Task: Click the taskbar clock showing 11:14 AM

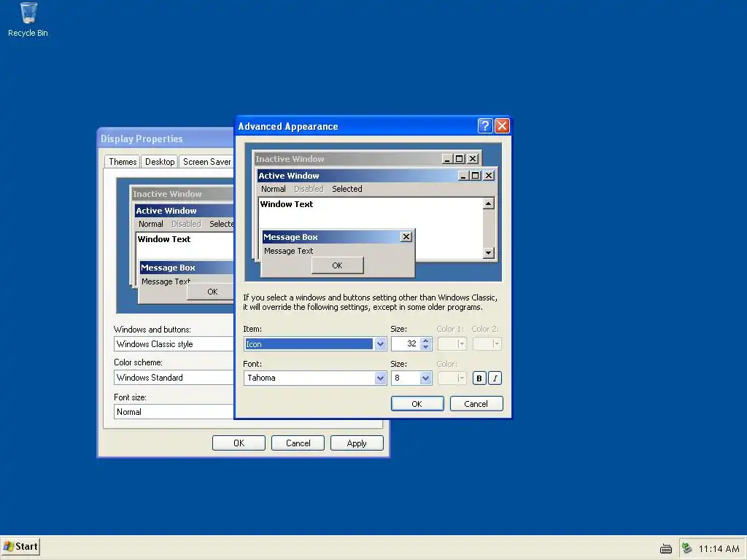Action: click(719, 548)
